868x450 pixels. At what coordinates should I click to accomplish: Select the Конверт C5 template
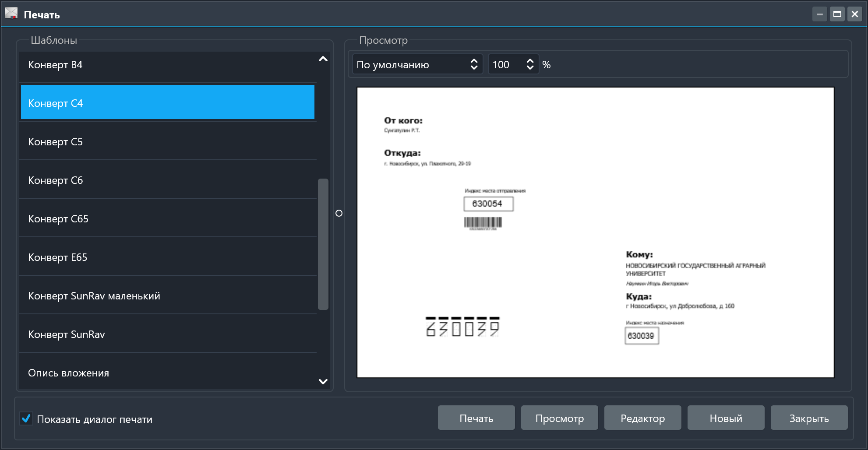pyautogui.click(x=168, y=141)
